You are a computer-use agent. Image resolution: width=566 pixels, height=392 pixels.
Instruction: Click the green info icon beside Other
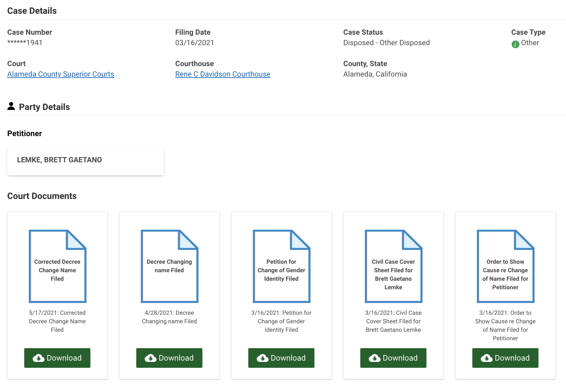tap(515, 44)
